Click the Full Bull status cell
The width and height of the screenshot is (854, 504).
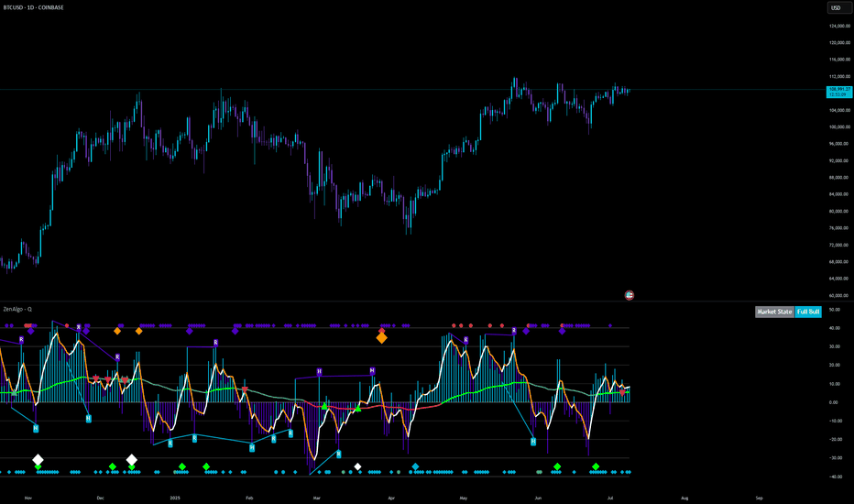[x=808, y=312]
